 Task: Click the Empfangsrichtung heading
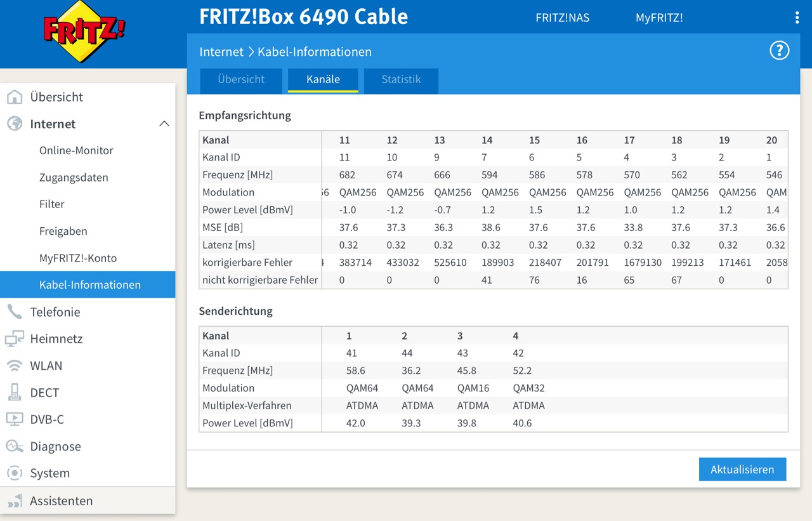[245, 115]
